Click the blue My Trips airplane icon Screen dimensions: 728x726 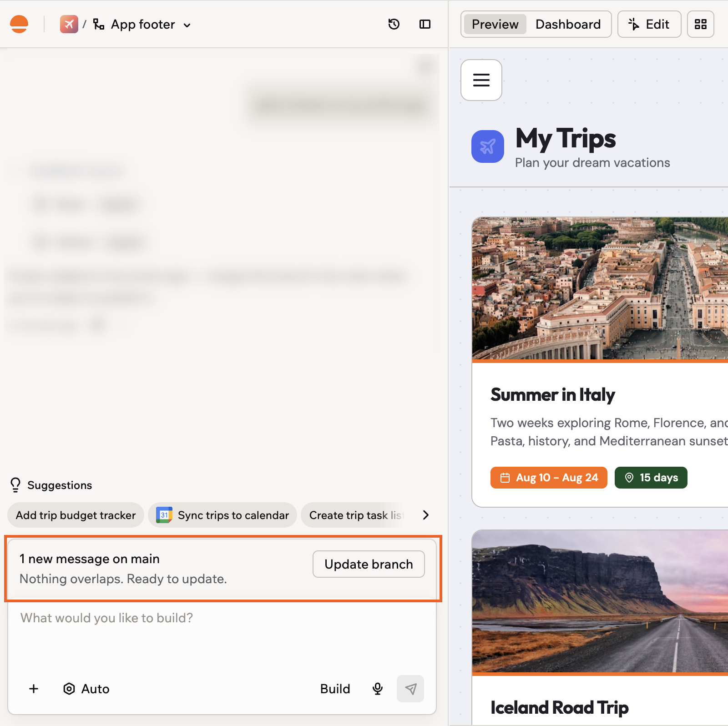click(487, 146)
